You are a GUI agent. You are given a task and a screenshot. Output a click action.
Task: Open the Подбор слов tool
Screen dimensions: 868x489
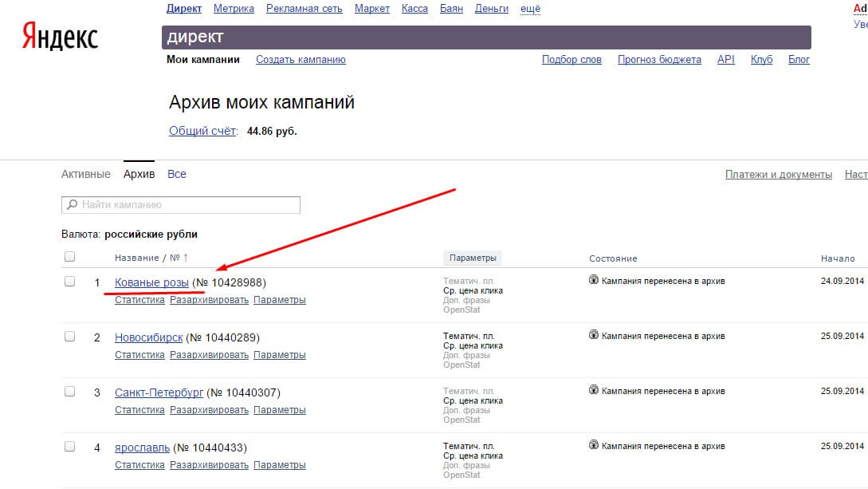(x=571, y=60)
